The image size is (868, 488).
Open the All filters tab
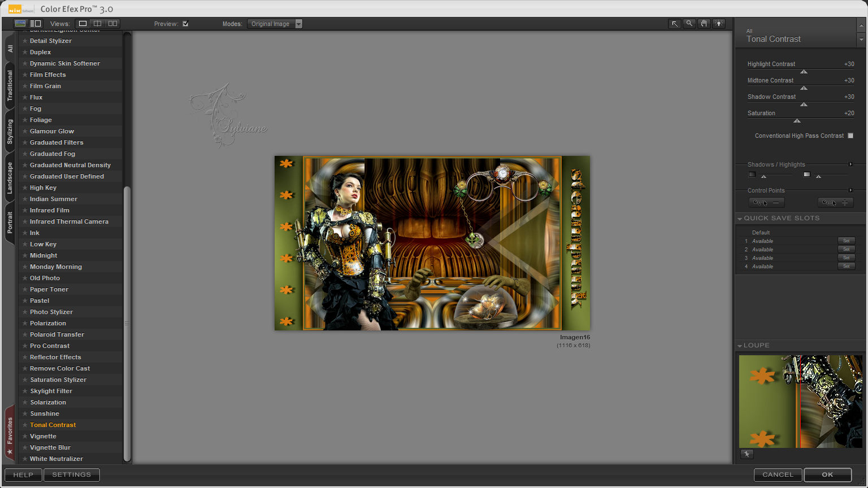coord(10,49)
